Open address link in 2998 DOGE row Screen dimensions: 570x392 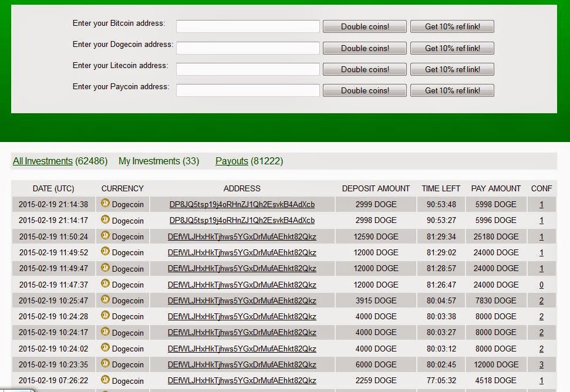pos(242,221)
